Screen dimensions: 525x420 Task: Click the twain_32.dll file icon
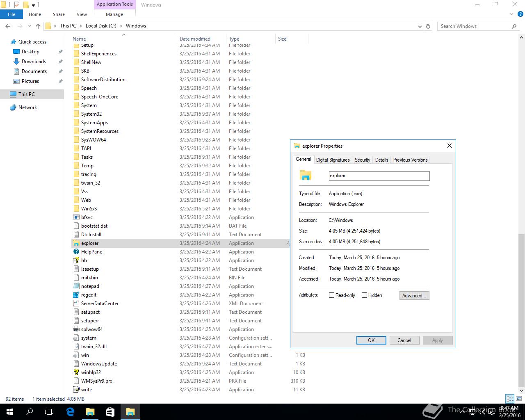click(76, 347)
